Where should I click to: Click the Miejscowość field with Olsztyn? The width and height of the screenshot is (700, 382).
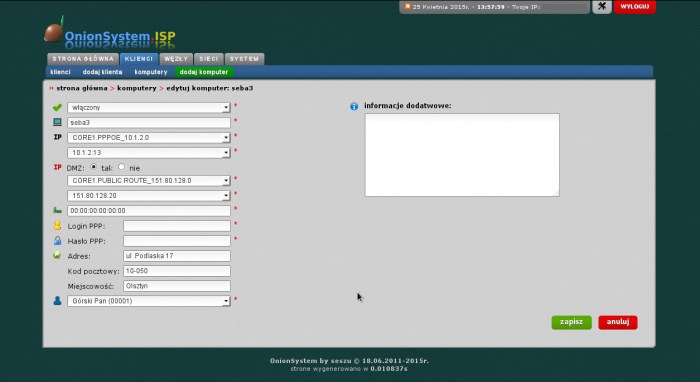click(x=177, y=286)
